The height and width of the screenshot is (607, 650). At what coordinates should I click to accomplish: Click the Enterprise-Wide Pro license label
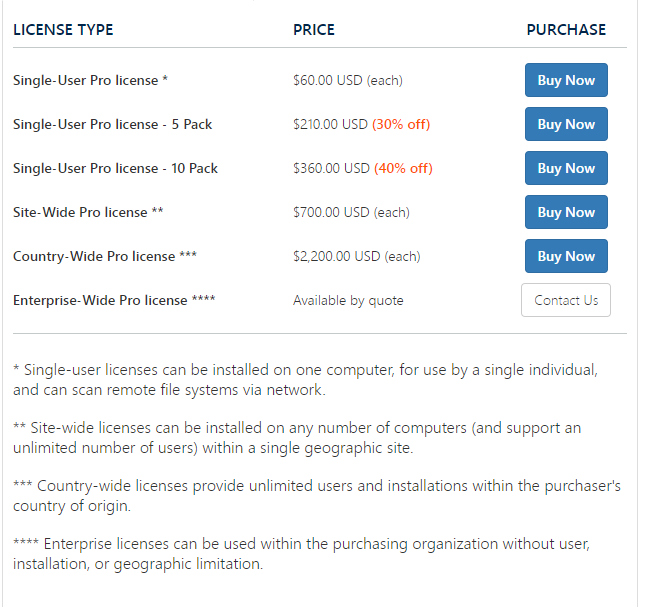coord(114,300)
